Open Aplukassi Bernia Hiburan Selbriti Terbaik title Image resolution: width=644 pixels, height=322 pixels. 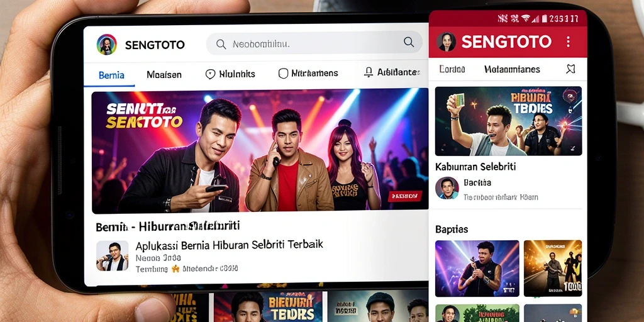coord(229,245)
